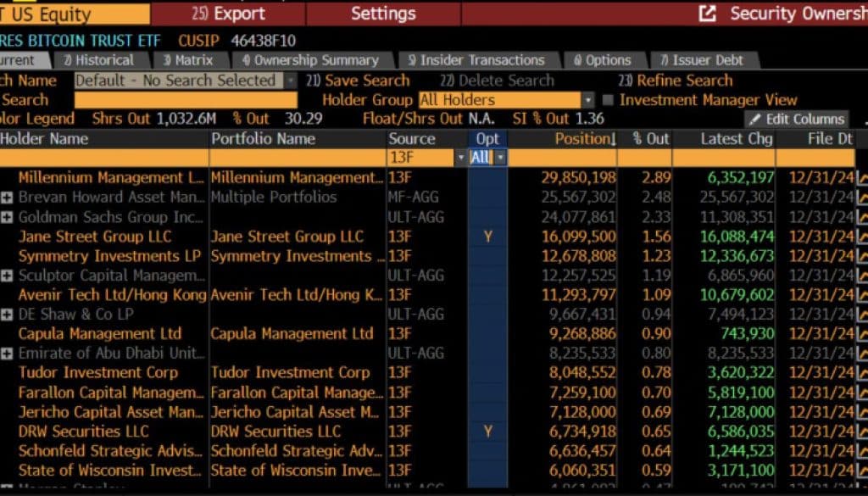Viewport: 868px width, 496px height.
Task: Switch to the Ownership Summary tab
Action: pos(310,60)
